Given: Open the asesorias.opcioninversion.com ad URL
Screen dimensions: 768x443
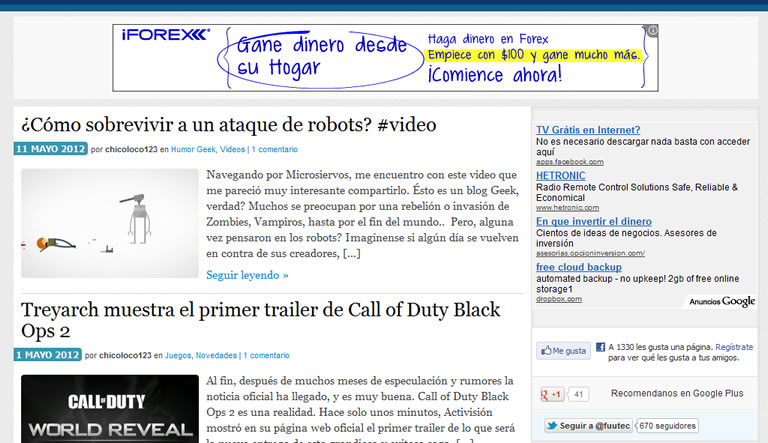Looking at the screenshot, I should pos(590,253).
